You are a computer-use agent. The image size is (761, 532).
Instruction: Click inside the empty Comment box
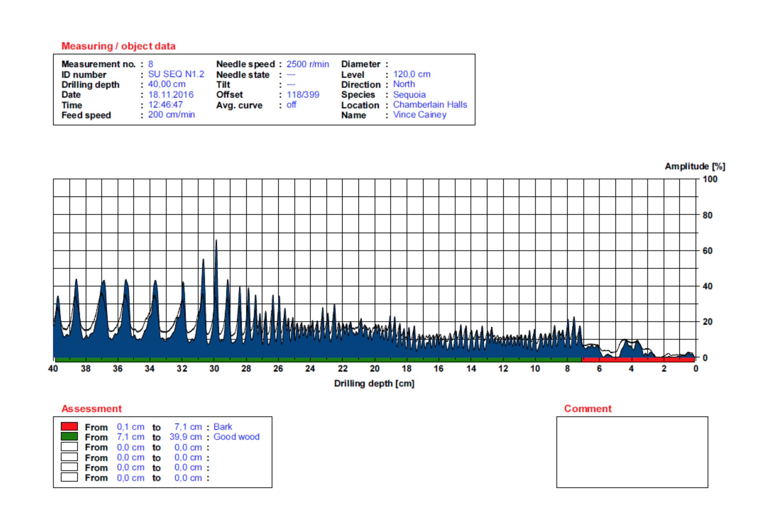coord(632,452)
